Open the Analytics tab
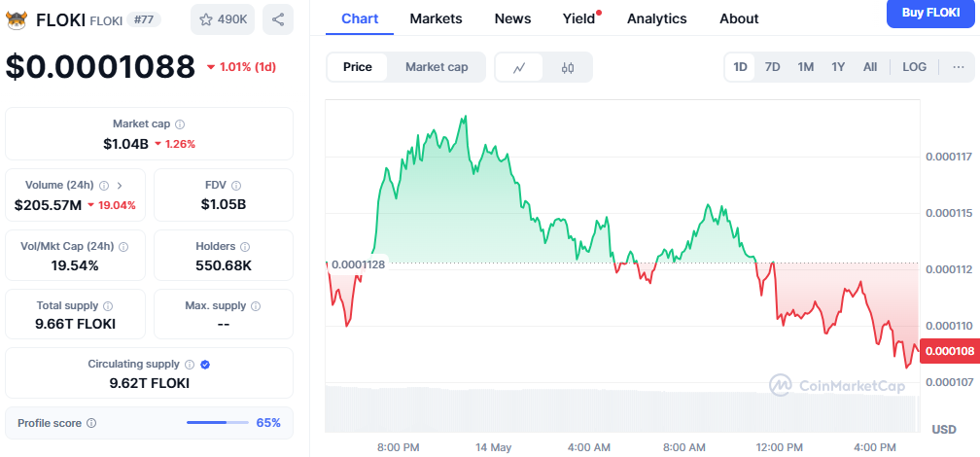The image size is (980, 457). point(657,18)
